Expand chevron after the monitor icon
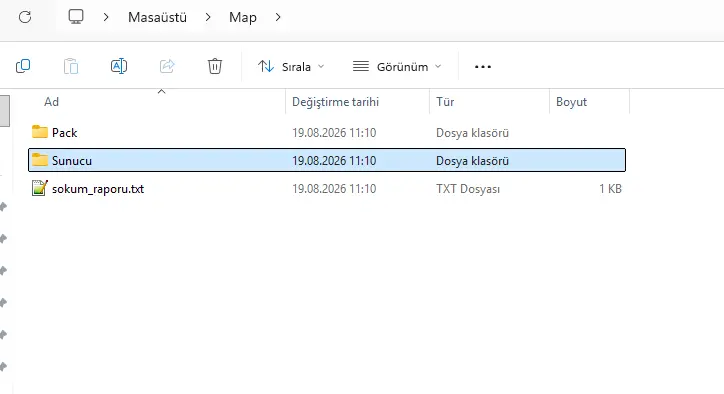 point(106,17)
